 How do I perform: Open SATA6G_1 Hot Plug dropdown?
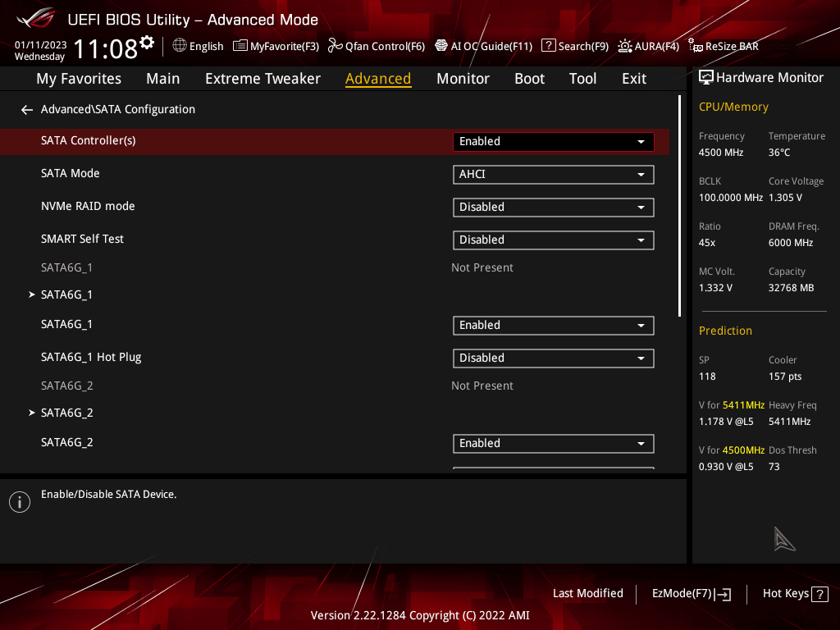pyautogui.click(x=553, y=358)
